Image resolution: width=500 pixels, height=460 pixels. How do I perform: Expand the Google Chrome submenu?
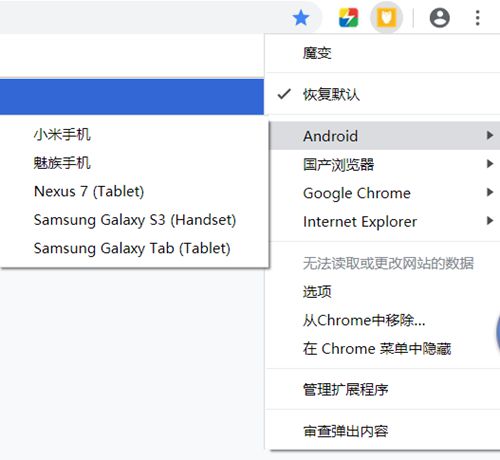tap(384, 193)
